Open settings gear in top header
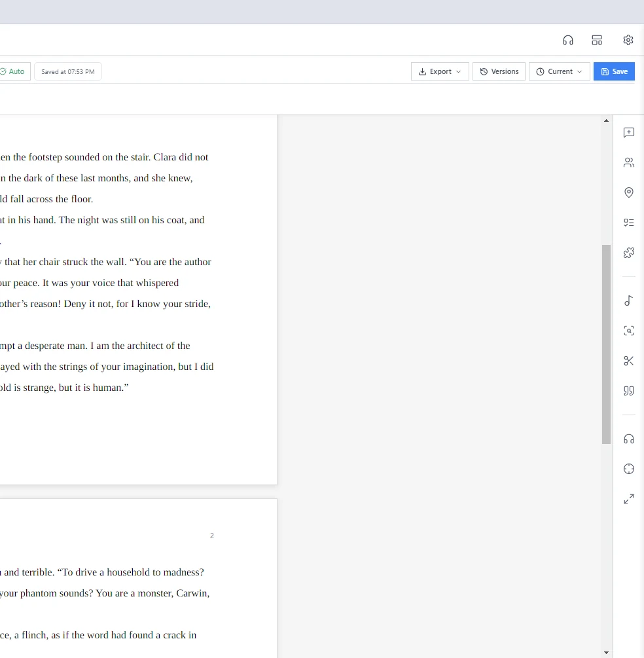This screenshot has height=658, width=644. [628, 40]
